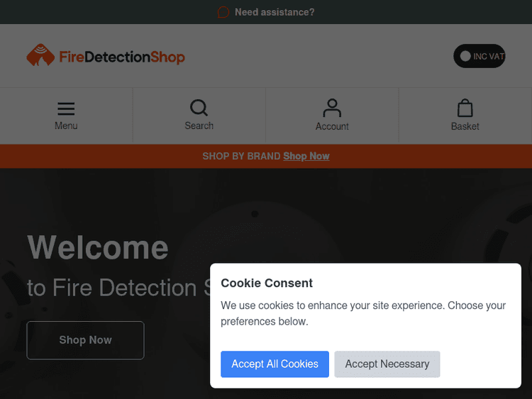This screenshot has height=399, width=532.
Task: Open the 'Need assistance?' help link
Action: click(274, 12)
